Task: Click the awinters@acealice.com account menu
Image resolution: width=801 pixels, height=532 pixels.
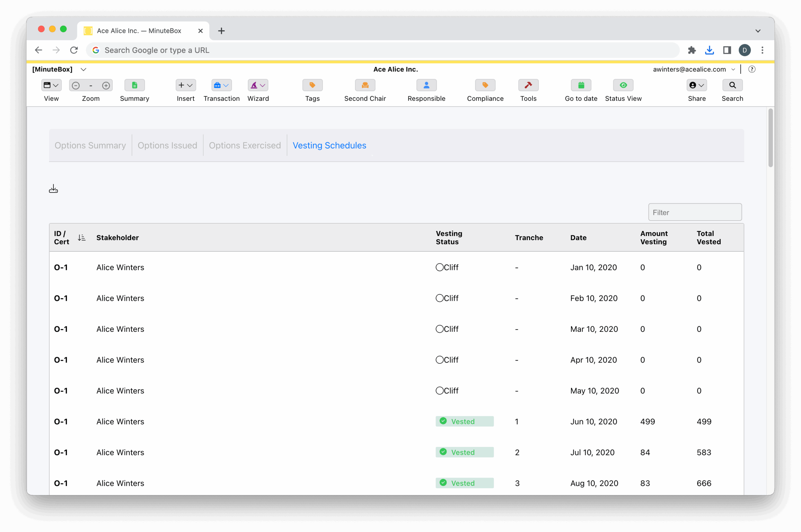Action: 693,69
